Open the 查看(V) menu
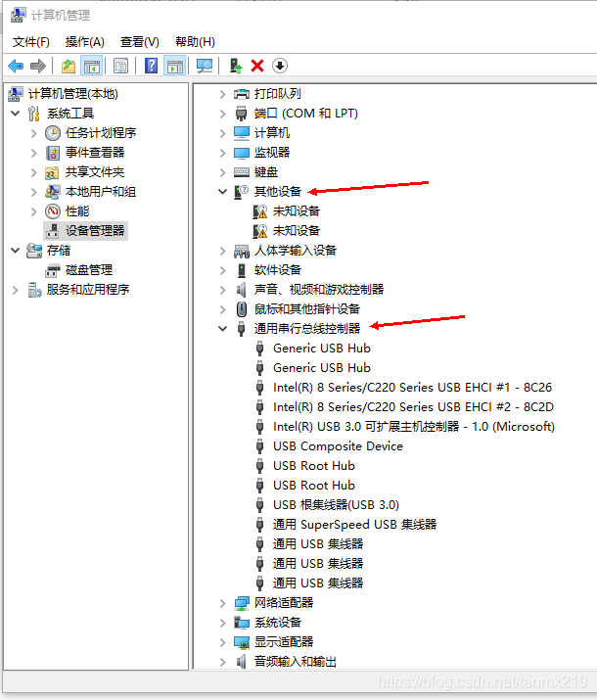 pyautogui.click(x=140, y=42)
